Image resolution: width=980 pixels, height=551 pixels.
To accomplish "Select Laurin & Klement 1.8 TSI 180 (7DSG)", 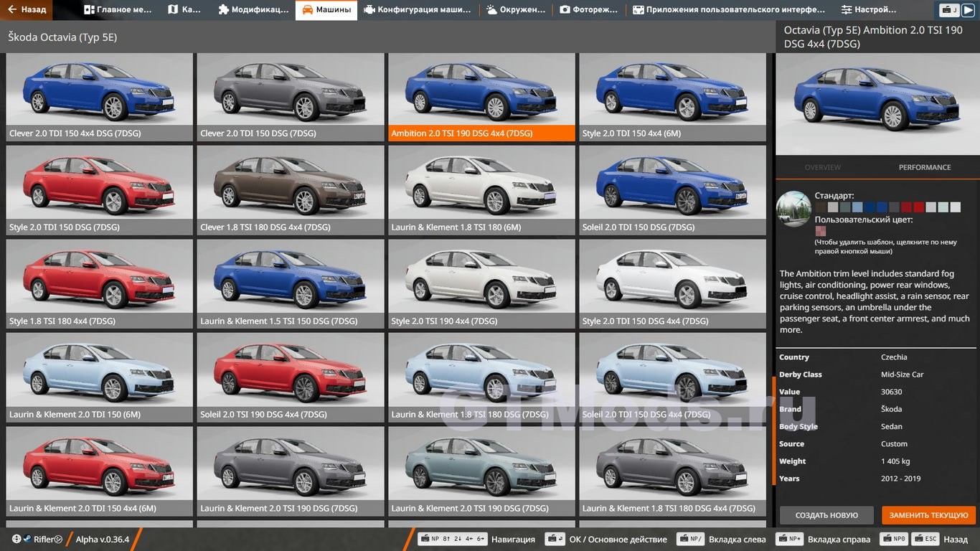I will click(481, 378).
